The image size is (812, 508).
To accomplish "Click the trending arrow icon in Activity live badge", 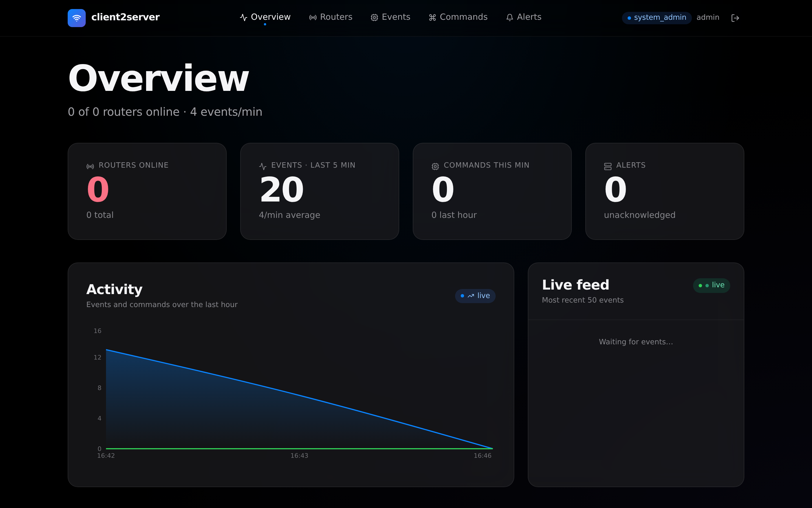I will coord(471,296).
